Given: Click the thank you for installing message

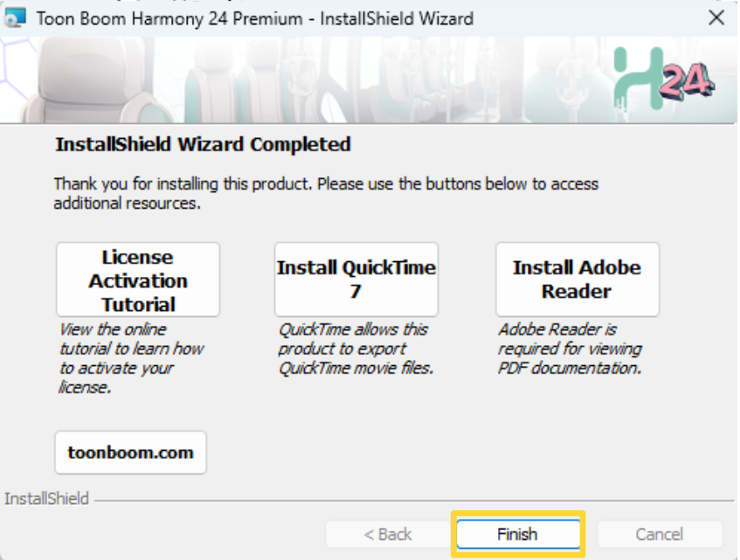Looking at the screenshot, I should (x=325, y=194).
